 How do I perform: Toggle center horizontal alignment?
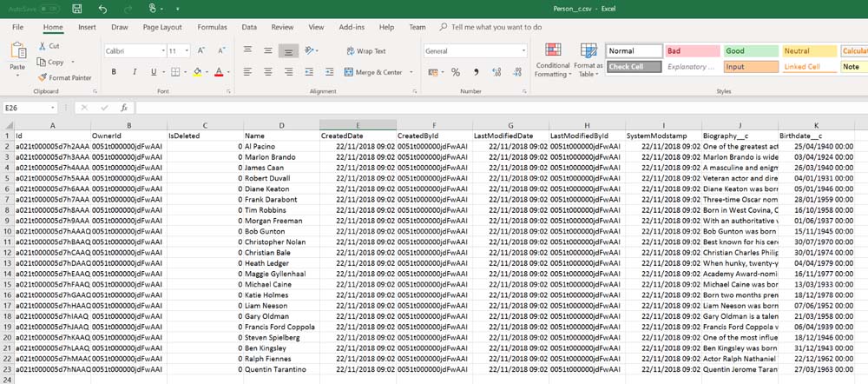tap(268, 72)
